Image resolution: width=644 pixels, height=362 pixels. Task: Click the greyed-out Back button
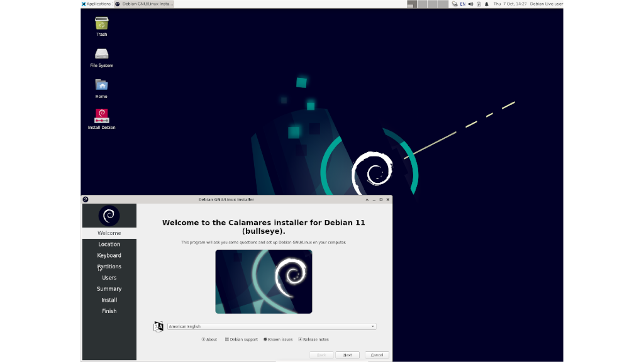tap(321, 355)
